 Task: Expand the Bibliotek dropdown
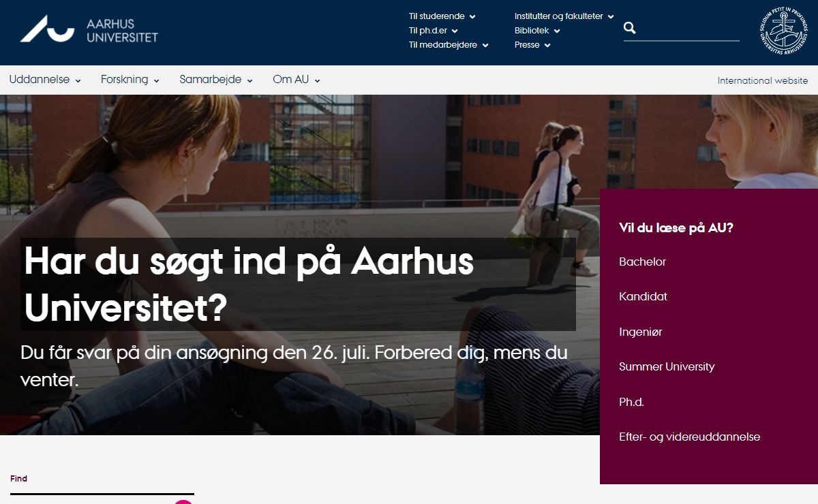coord(537,31)
